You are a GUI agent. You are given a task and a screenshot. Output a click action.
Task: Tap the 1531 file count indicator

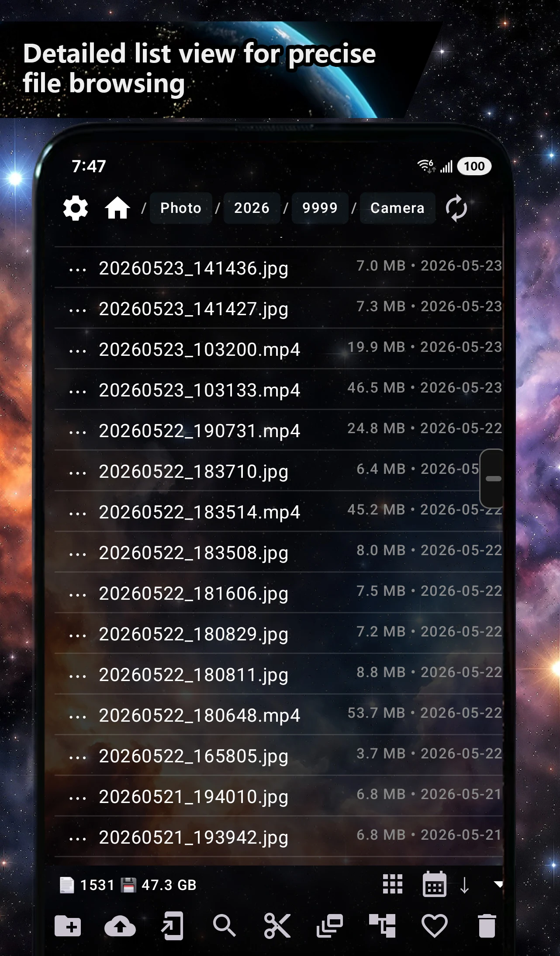pos(87,885)
